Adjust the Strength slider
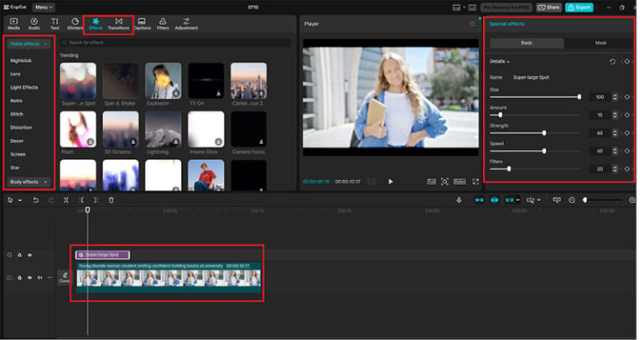The image size is (644, 340). (x=535, y=133)
